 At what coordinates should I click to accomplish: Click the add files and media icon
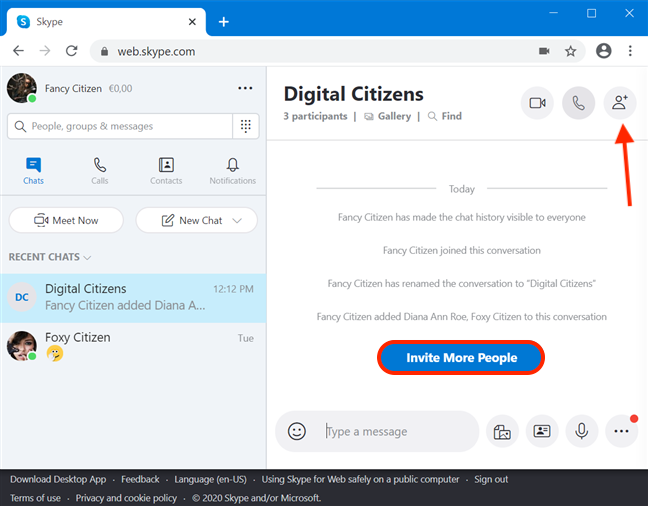(x=502, y=432)
